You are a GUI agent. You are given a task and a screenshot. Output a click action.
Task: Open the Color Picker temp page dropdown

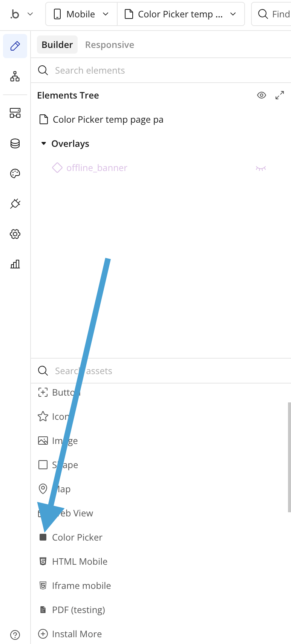[181, 14]
